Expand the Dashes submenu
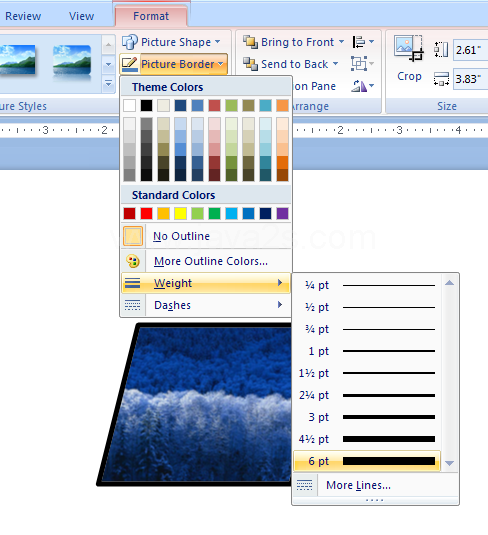The height and width of the screenshot is (535, 488). coord(206,305)
